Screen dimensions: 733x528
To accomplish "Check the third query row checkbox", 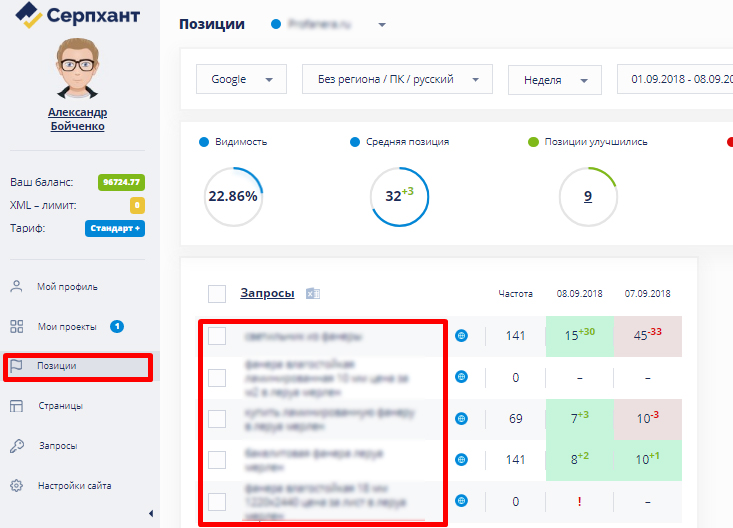I will [217, 418].
